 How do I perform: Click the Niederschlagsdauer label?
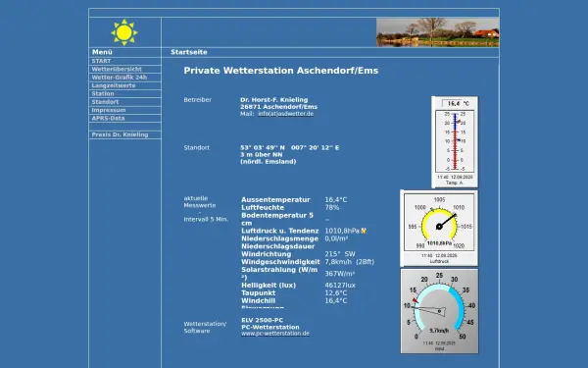(278, 246)
